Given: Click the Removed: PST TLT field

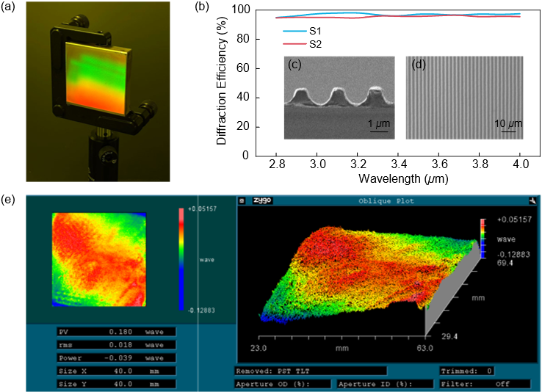Looking at the screenshot, I should coord(310,371).
